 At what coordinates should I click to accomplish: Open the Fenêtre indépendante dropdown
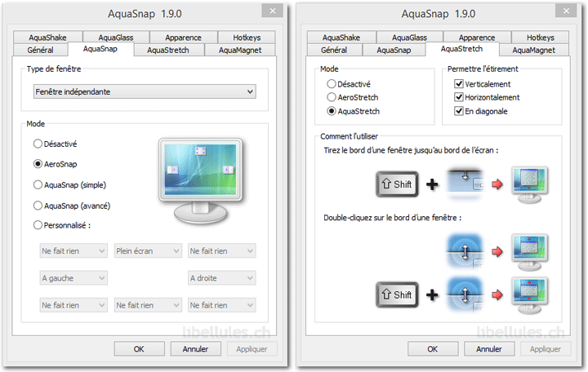point(145,91)
